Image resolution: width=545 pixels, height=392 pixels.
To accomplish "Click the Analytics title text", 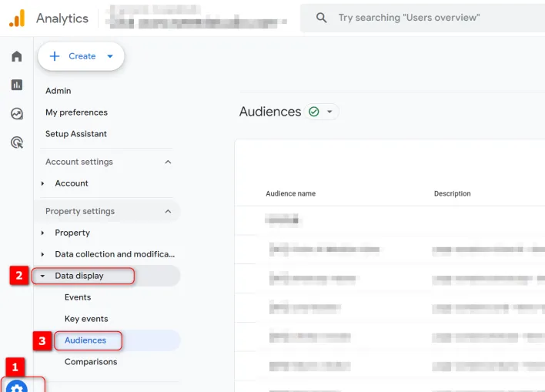I will pyautogui.click(x=62, y=18).
